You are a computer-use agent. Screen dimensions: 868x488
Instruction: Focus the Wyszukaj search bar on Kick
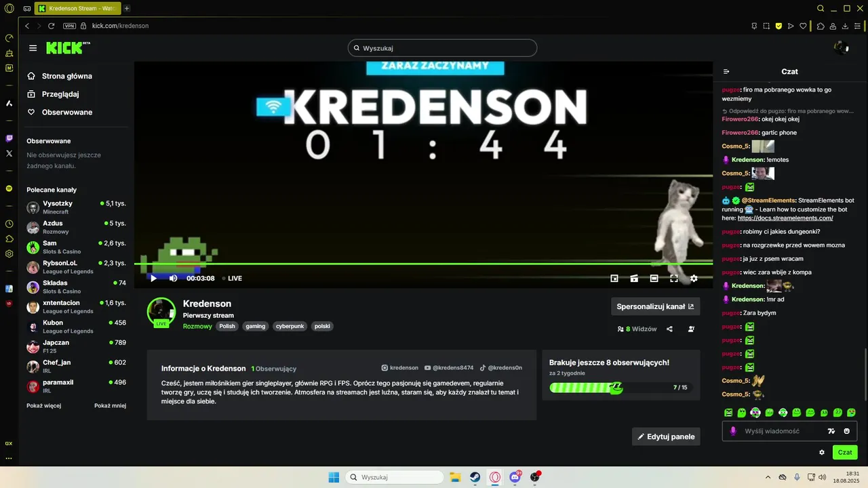[442, 48]
